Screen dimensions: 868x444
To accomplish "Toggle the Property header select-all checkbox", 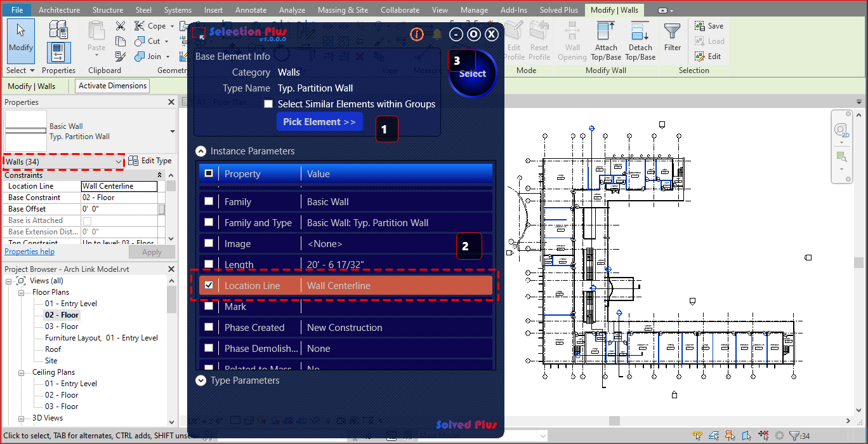I will point(209,173).
